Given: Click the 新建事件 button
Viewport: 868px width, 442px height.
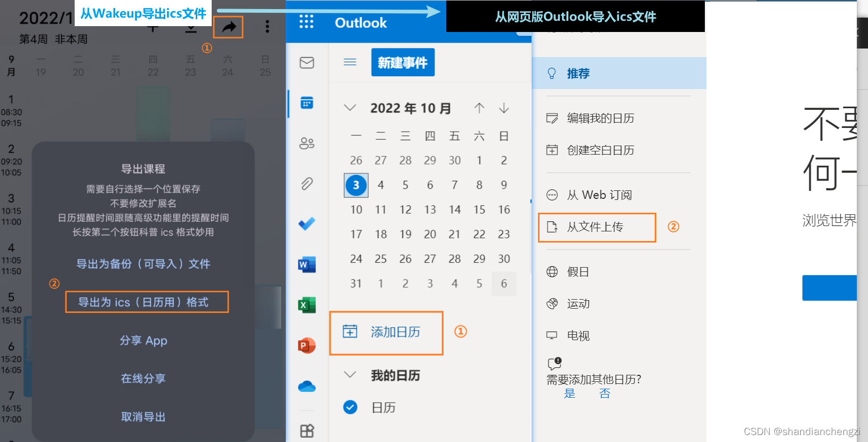Looking at the screenshot, I should [403, 62].
